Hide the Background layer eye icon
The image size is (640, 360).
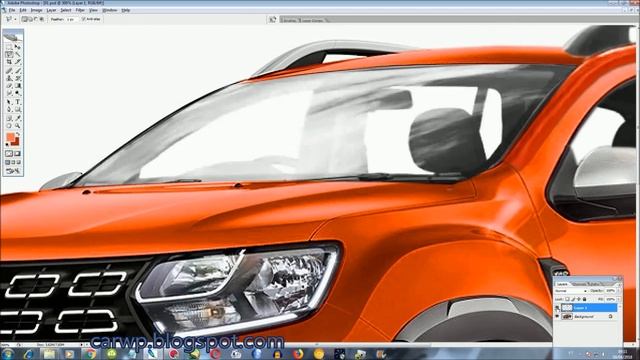(557, 316)
